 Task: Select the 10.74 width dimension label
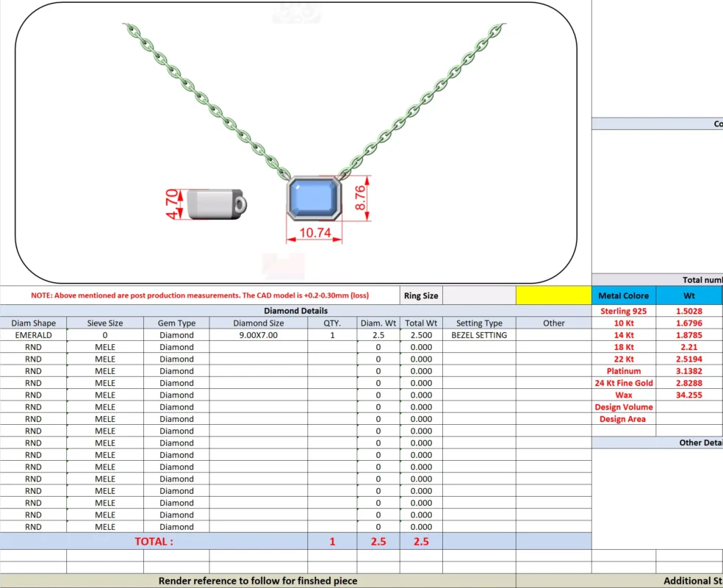(314, 234)
